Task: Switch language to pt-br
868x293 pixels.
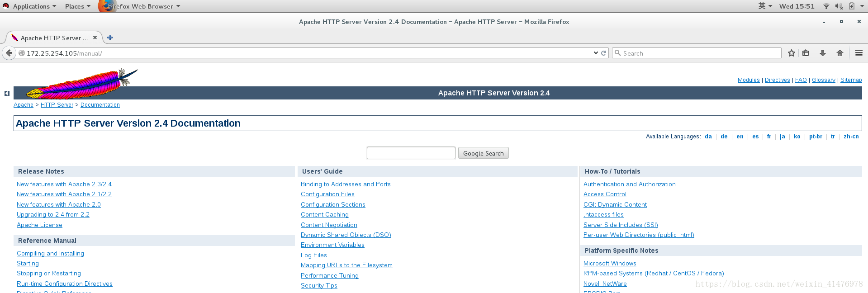Action: pos(816,137)
